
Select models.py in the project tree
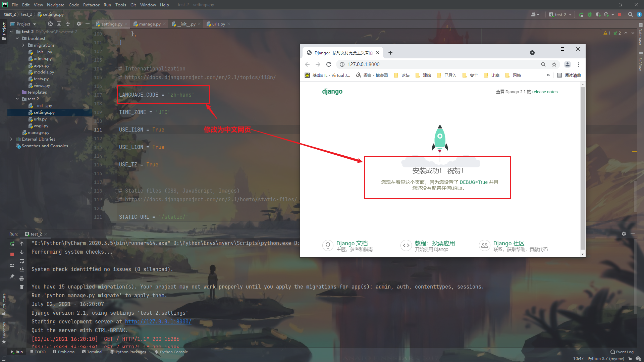pyautogui.click(x=44, y=72)
